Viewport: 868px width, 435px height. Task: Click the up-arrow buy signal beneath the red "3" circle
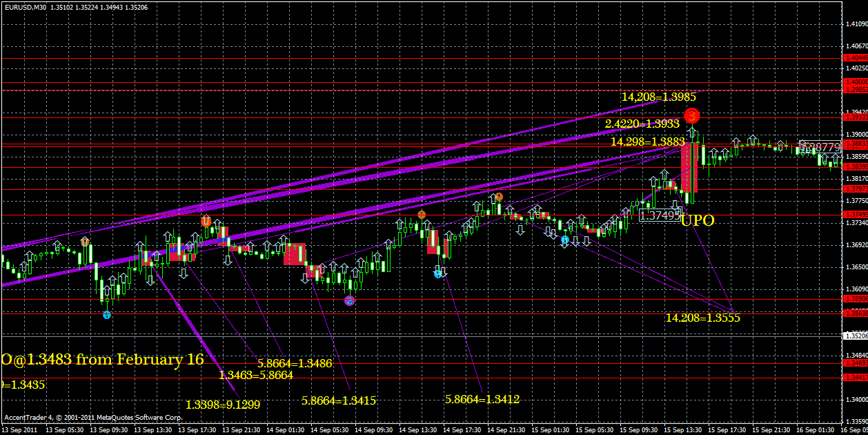point(691,133)
